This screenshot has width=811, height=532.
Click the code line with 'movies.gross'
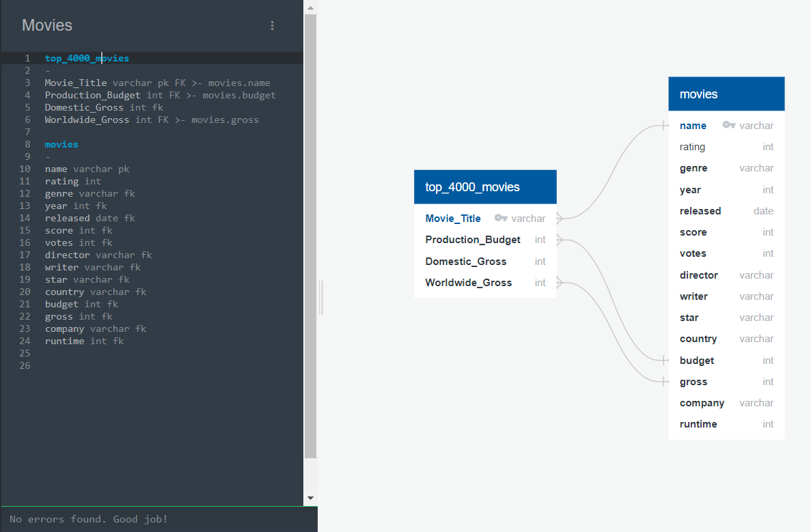(x=152, y=120)
